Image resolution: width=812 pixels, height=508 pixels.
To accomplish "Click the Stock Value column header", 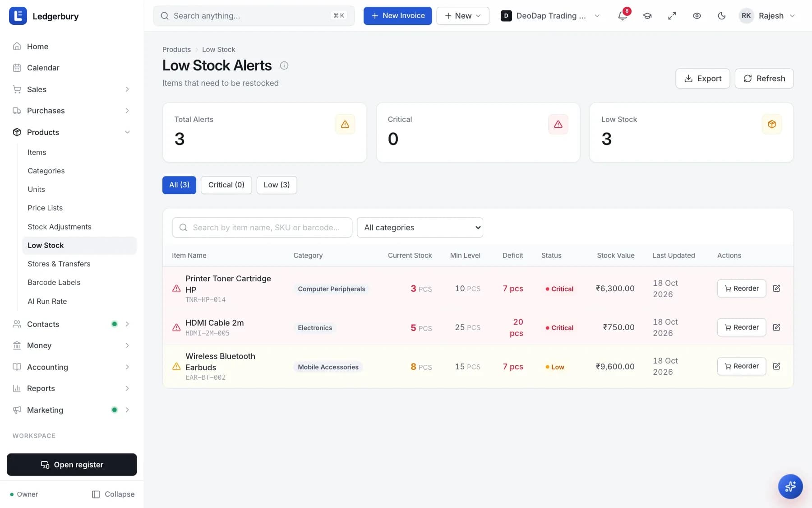I will [616, 256].
